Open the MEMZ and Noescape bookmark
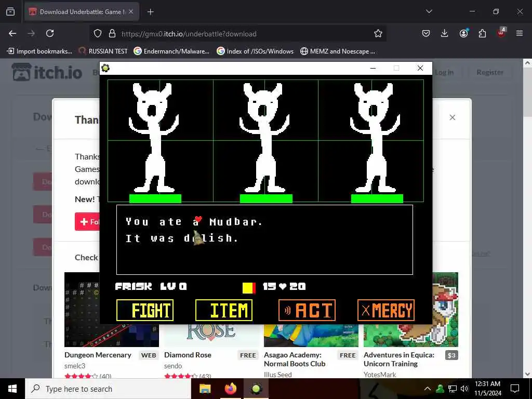Viewport: 532px width, 399px height. click(x=338, y=51)
